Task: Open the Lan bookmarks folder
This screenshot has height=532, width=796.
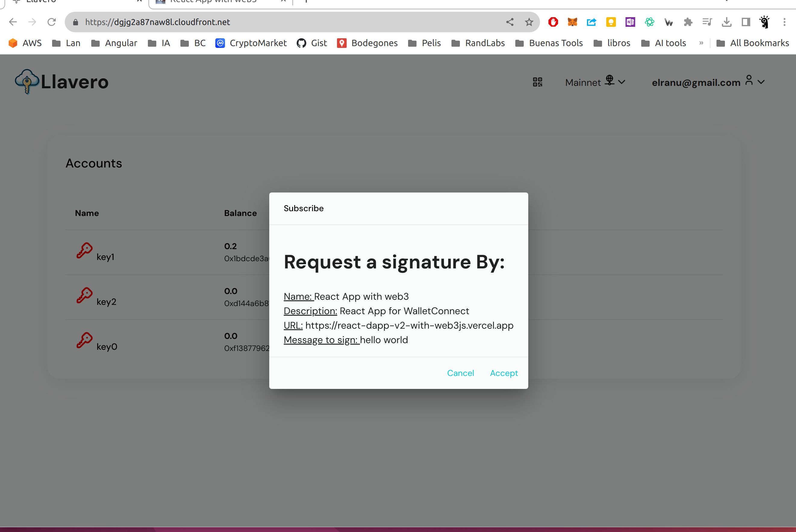Action: (x=66, y=43)
